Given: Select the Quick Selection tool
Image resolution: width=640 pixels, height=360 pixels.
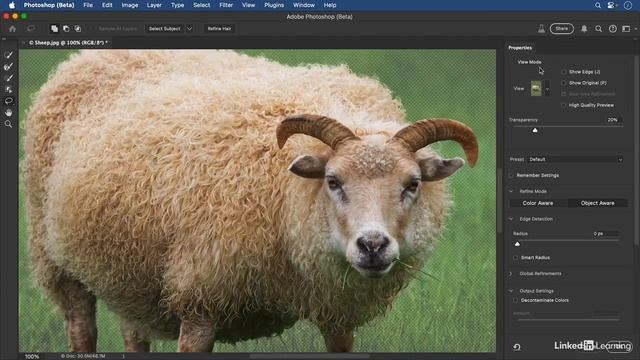Looking at the screenshot, I should point(8,55).
